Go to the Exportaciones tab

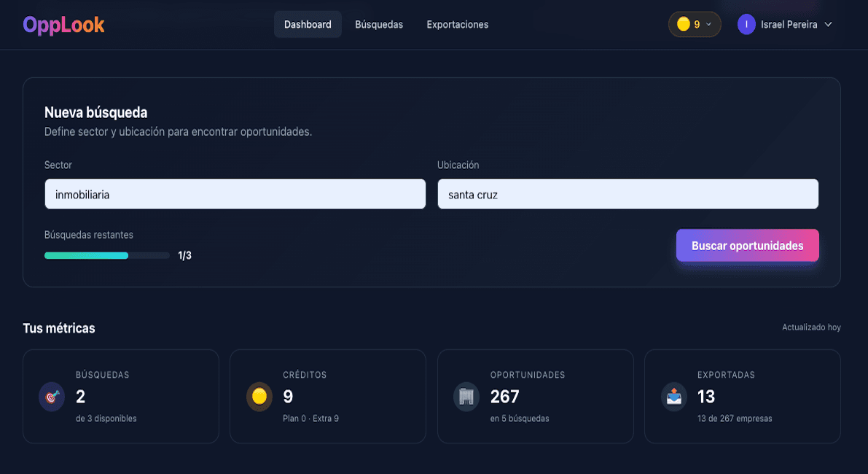[458, 24]
